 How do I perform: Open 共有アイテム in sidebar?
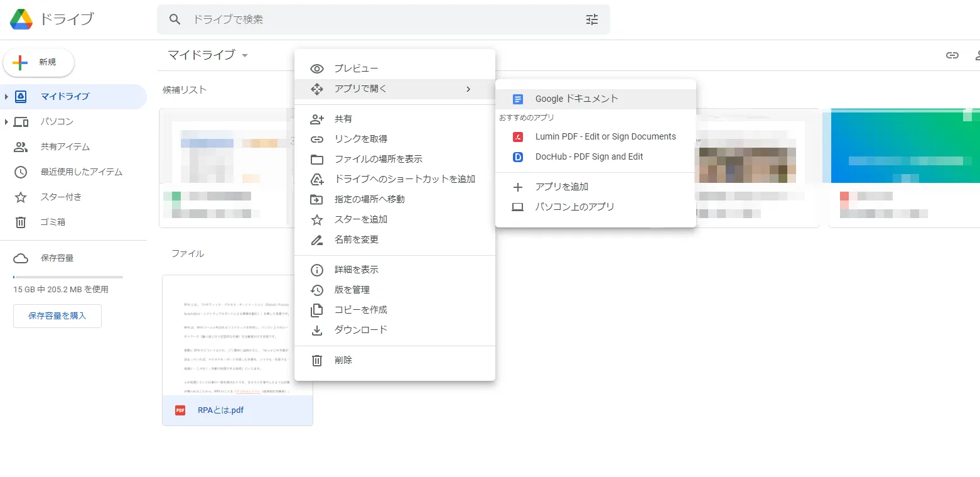tap(73, 146)
